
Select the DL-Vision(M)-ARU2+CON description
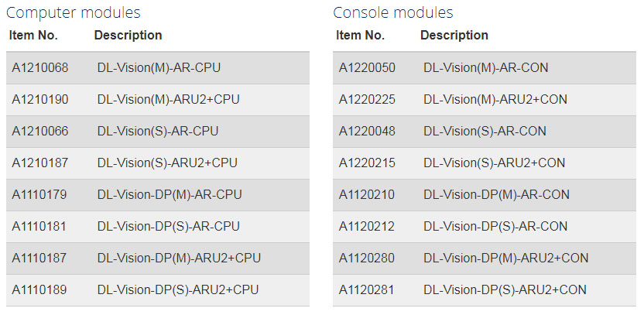(x=495, y=99)
